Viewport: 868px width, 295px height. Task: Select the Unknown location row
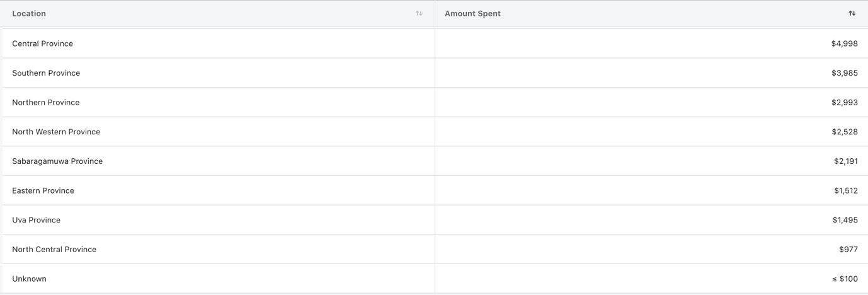click(435, 279)
